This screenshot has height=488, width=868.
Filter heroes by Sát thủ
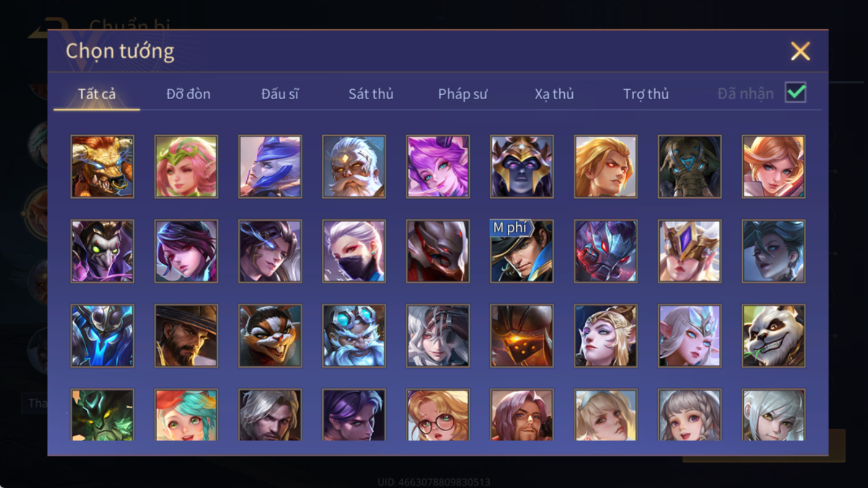[371, 94]
